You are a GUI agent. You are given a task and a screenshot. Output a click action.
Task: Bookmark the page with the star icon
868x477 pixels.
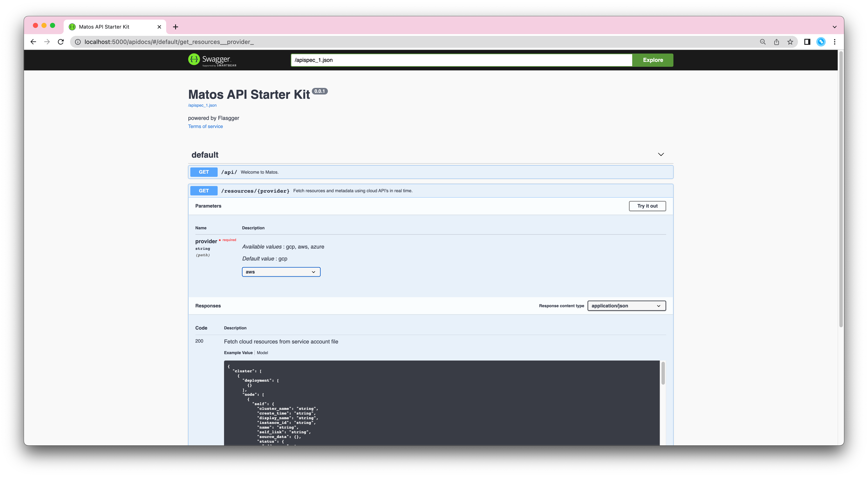pyautogui.click(x=790, y=42)
